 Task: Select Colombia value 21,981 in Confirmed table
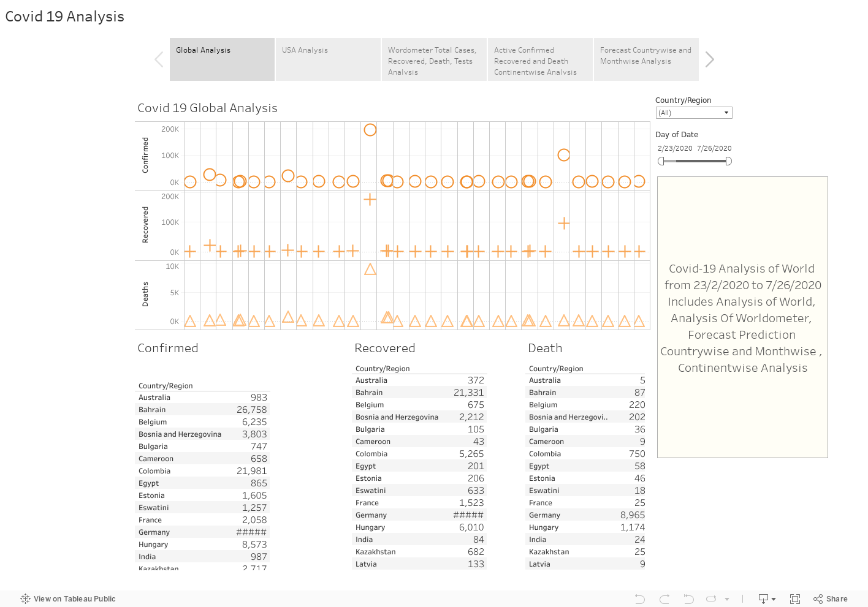click(x=251, y=471)
